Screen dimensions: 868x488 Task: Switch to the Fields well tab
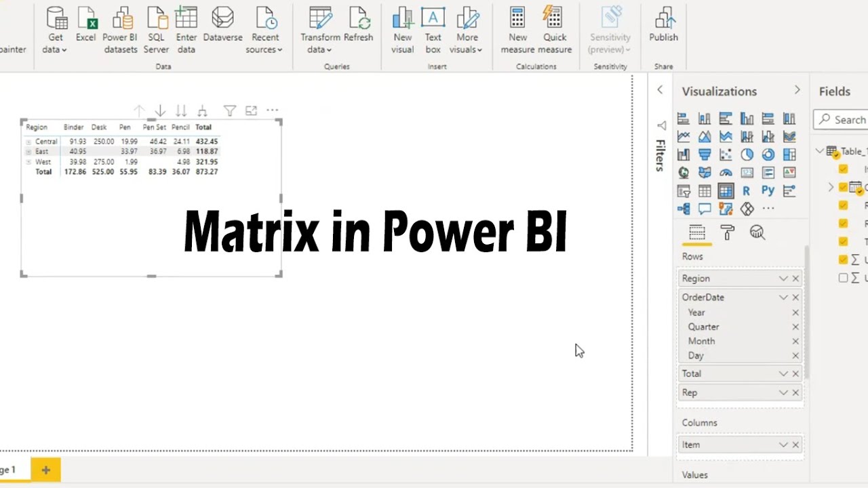[x=696, y=232]
